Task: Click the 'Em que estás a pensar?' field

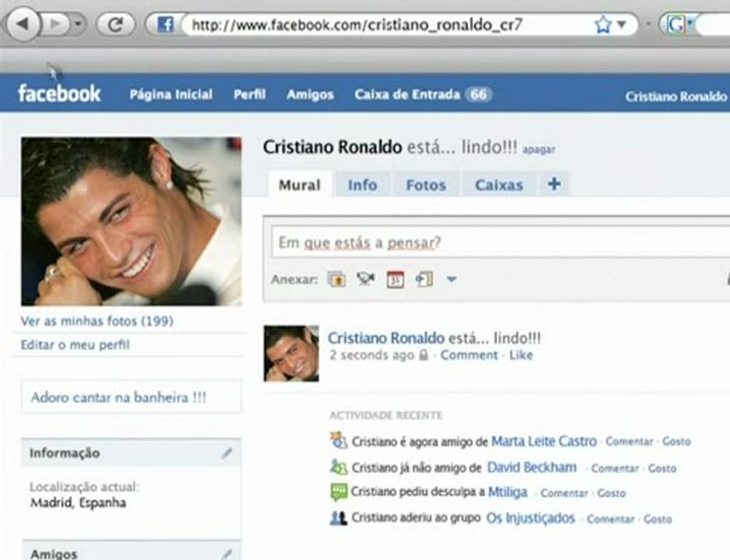Action: click(x=501, y=242)
